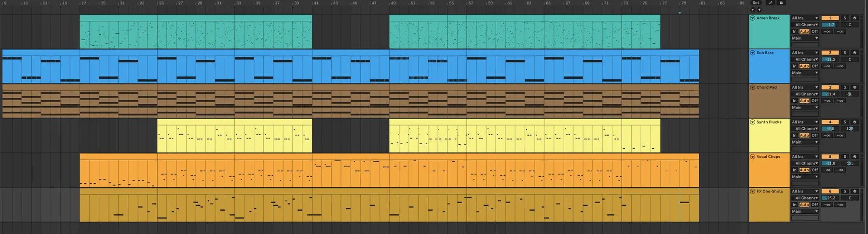Fold the Sub Bass track

point(752,53)
